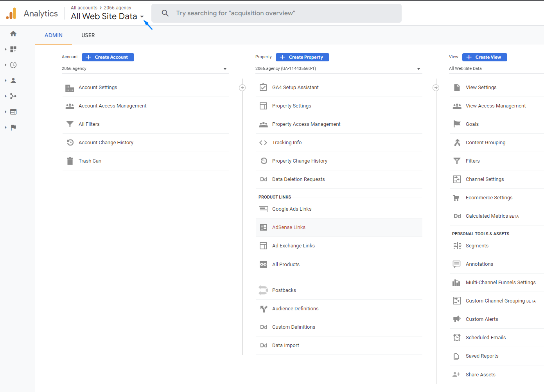Expand the Audience sidebar arrow
The image size is (544, 392).
5,81
